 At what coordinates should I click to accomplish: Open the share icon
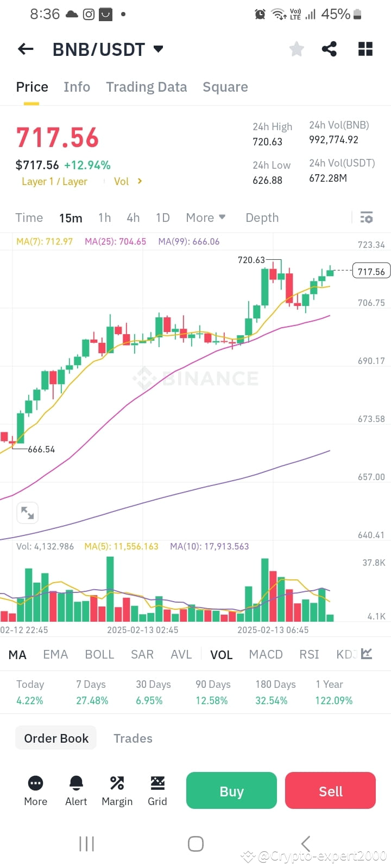pos(330,49)
